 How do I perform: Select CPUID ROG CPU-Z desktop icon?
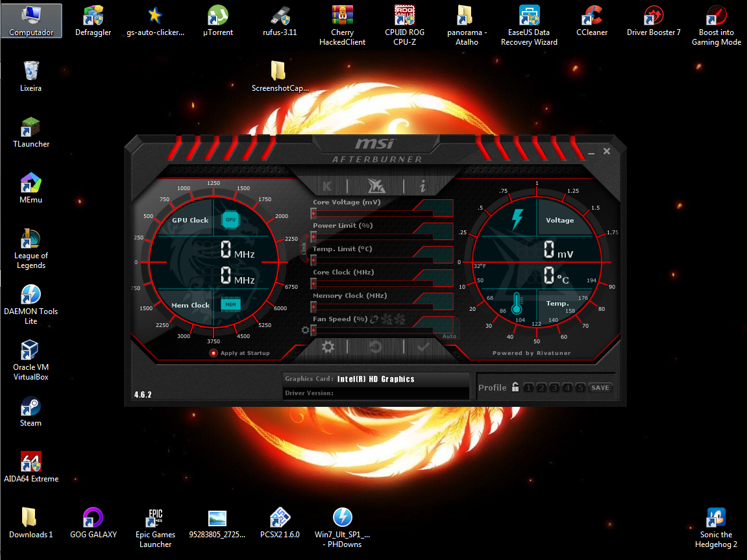coord(404,26)
